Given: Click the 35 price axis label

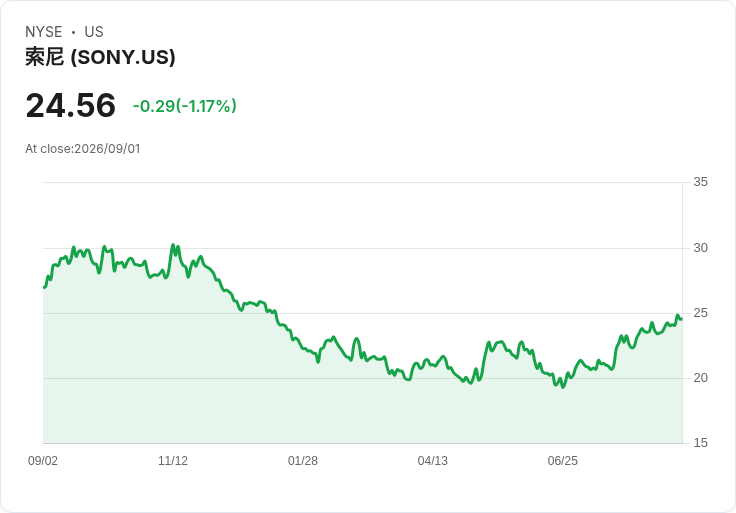Looking at the screenshot, I should pyautogui.click(x=700, y=182).
